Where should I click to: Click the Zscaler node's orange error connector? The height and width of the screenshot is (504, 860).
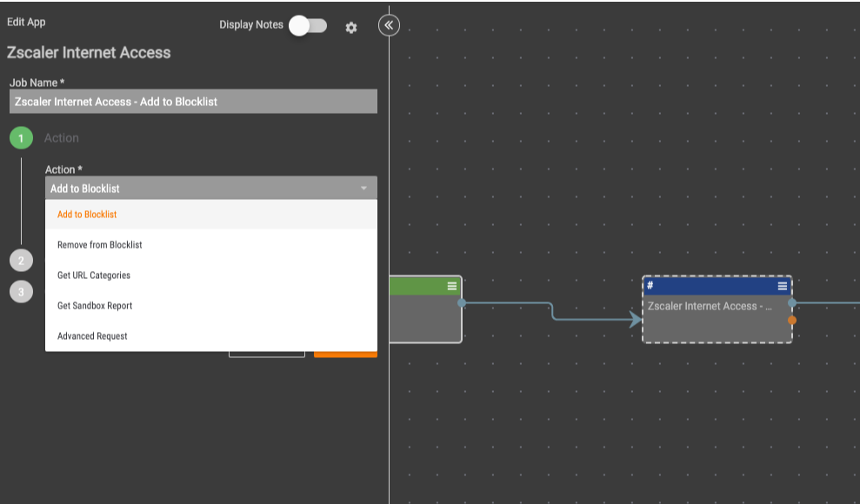tap(792, 320)
